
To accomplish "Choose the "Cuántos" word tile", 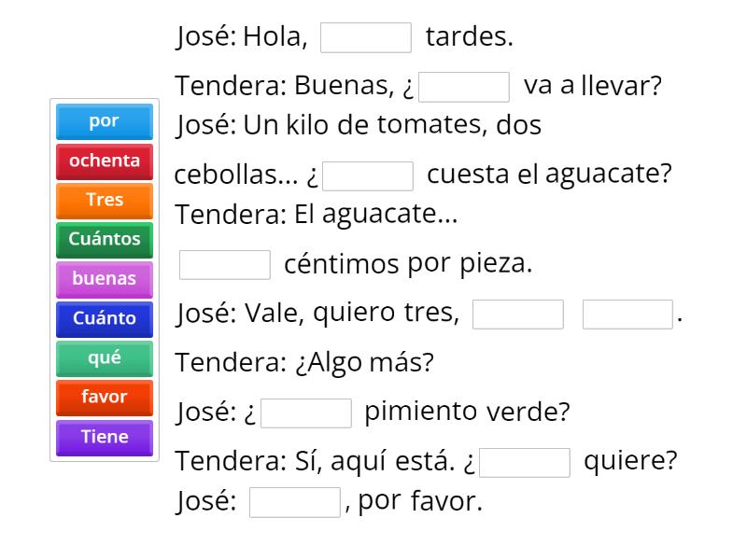I will point(104,239).
